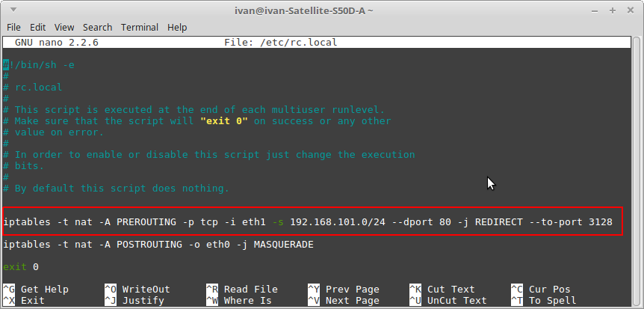Screen dimensions: 644x309
Task: Minimize the terminal window
Action: tap(594, 10)
